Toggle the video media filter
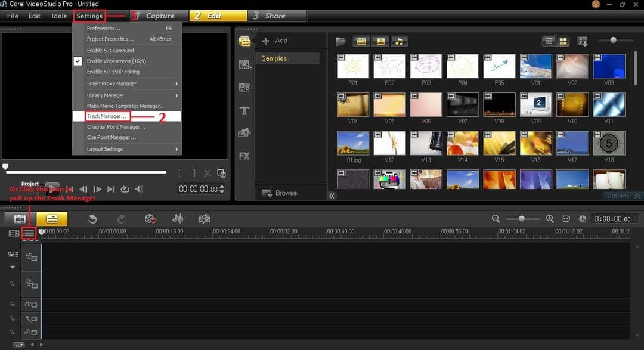The image size is (644, 350). [363, 41]
